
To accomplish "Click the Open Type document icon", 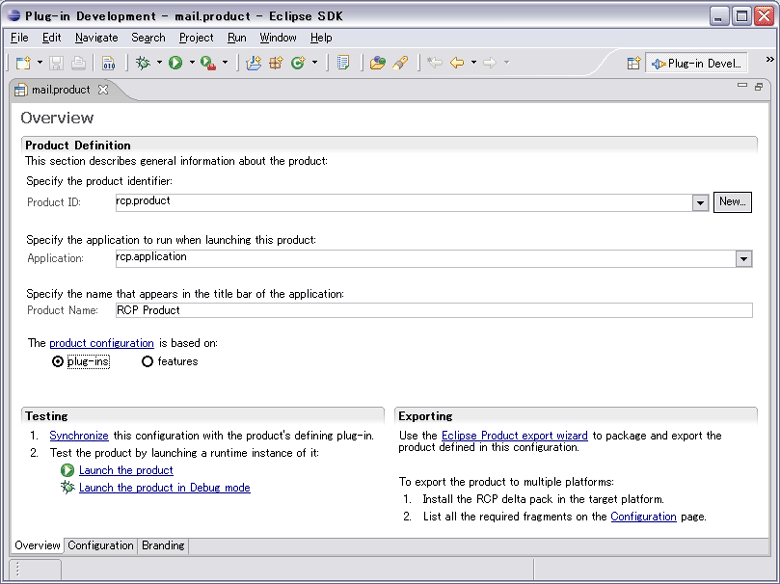I will click(343, 63).
